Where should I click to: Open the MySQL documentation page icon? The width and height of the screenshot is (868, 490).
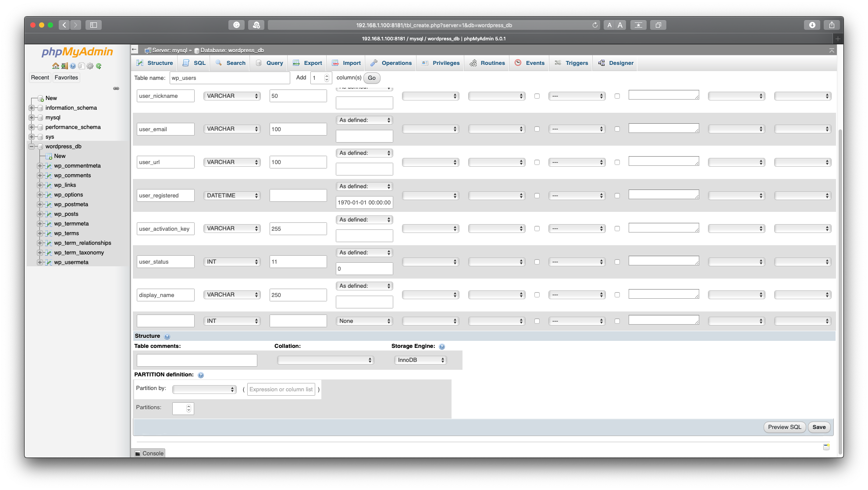click(81, 66)
